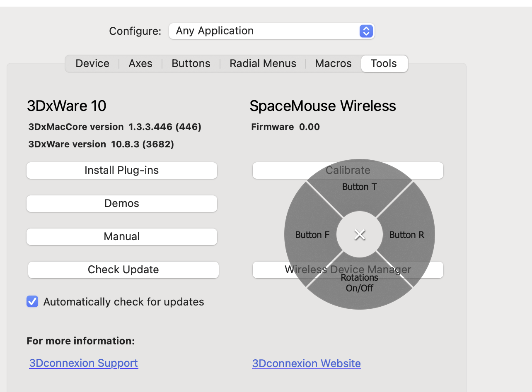
Task: Close the radial menu with center X
Action: (360, 235)
